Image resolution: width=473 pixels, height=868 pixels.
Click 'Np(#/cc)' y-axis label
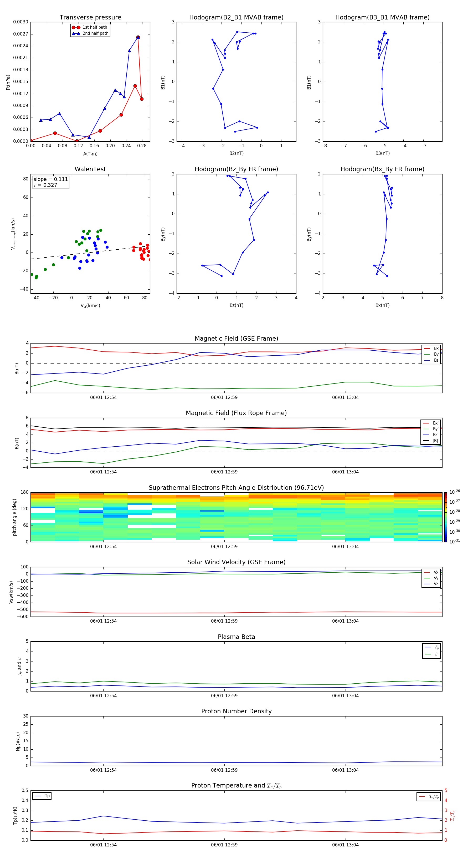point(18,741)
